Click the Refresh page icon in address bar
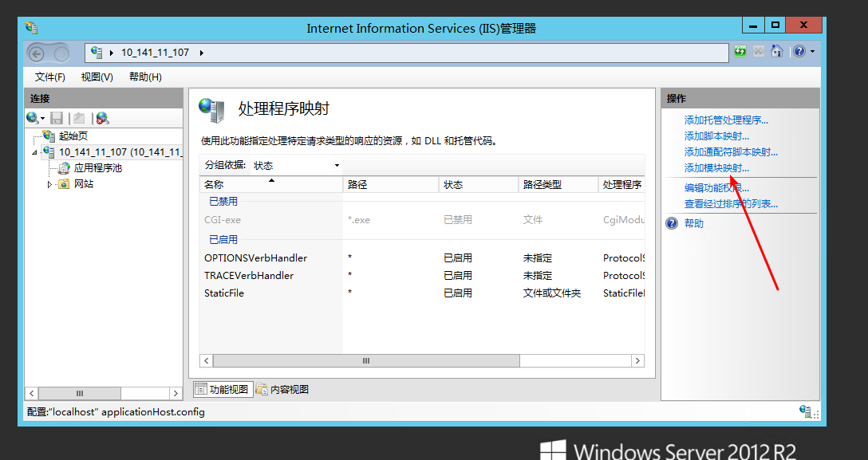Screen dimensions: 868x460 click(x=741, y=52)
